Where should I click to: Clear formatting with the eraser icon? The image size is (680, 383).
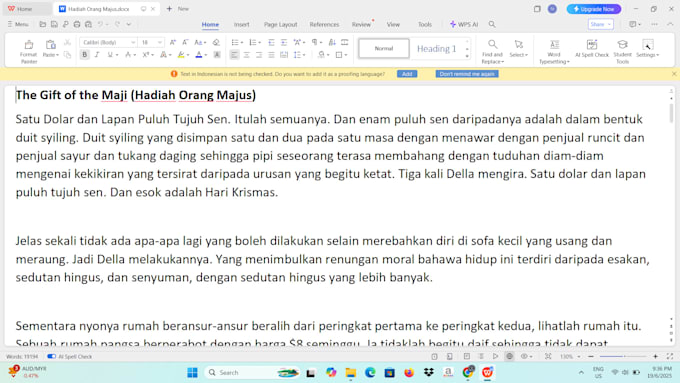click(216, 43)
